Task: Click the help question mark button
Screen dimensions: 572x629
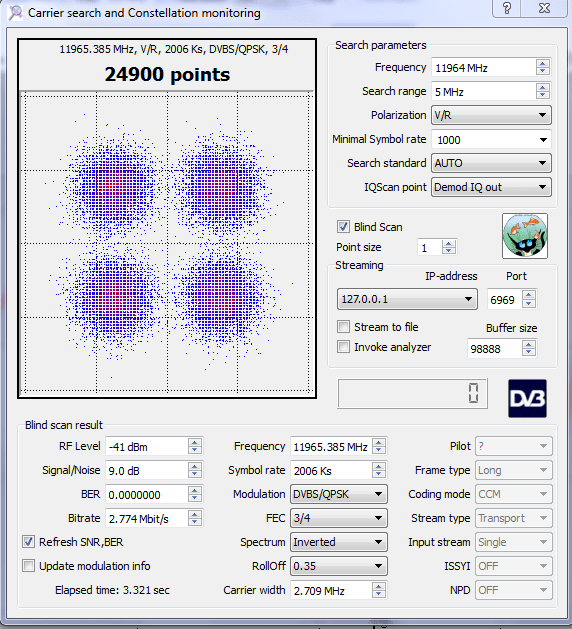Action: point(507,8)
